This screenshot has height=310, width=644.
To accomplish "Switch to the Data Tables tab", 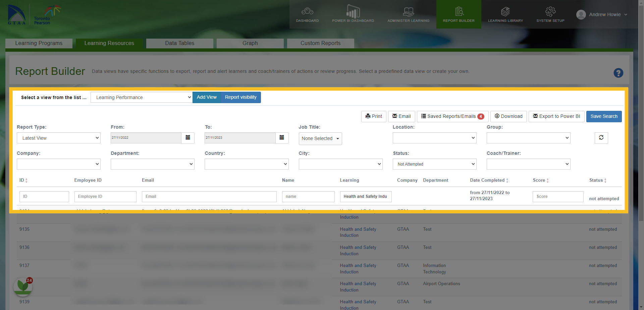I will tap(180, 43).
